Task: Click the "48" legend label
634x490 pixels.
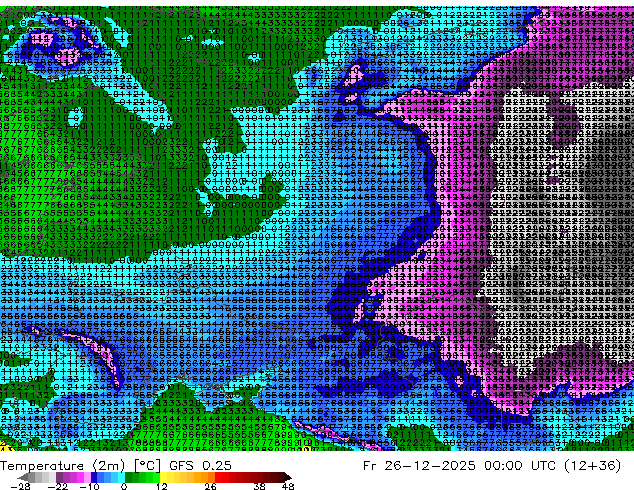Action: [288, 486]
